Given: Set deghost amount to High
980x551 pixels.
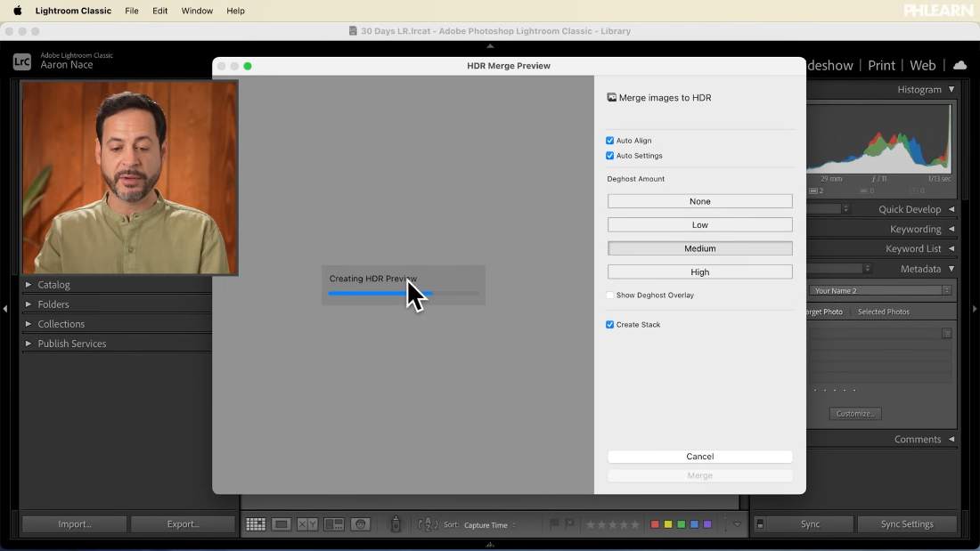Looking at the screenshot, I should [x=700, y=271].
